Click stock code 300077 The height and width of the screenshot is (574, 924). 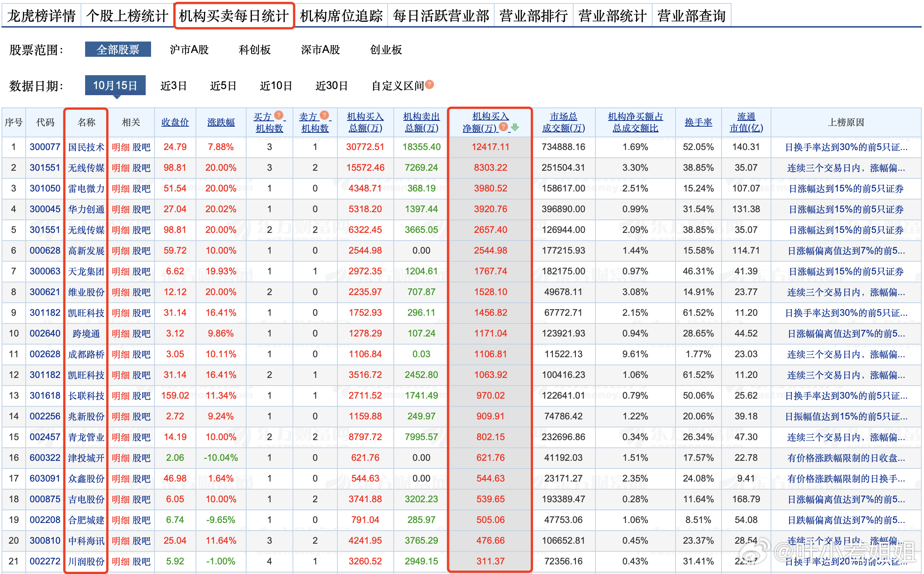44,147
